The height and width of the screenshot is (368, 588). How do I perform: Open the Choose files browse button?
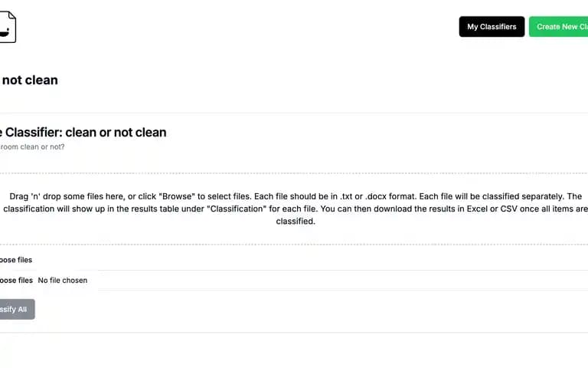tap(16, 281)
